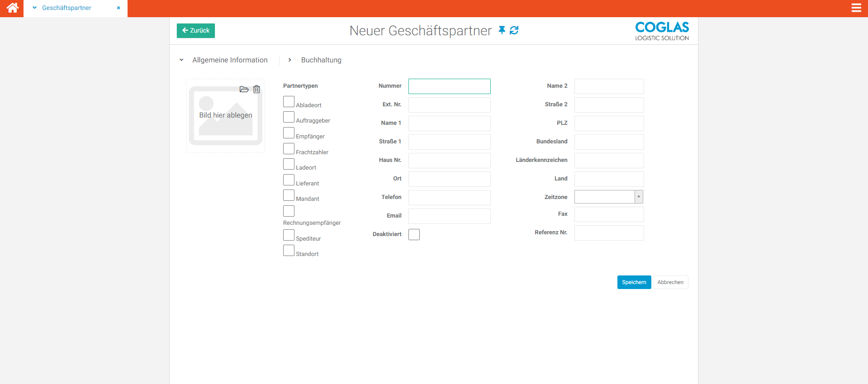Enable the Abladeort checkbox

(x=289, y=102)
